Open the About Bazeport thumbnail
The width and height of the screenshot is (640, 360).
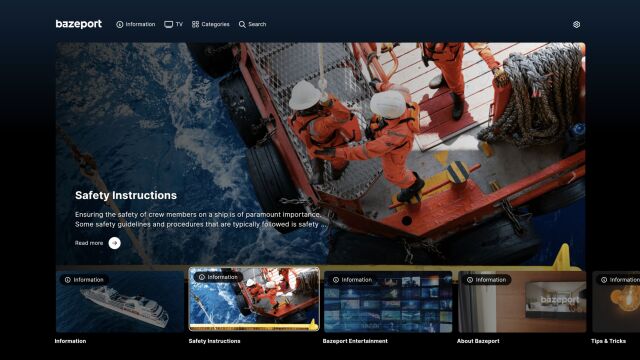tap(522, 302)
